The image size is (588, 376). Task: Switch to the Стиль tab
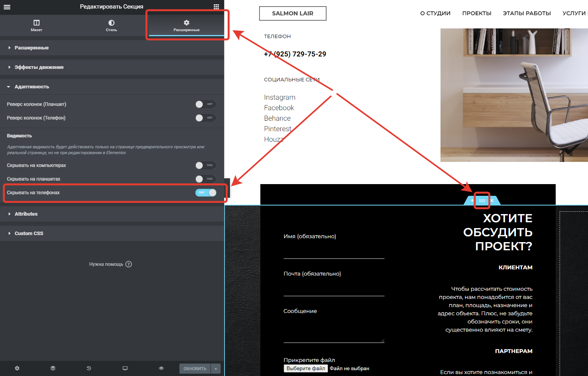(x=111, y=26)
